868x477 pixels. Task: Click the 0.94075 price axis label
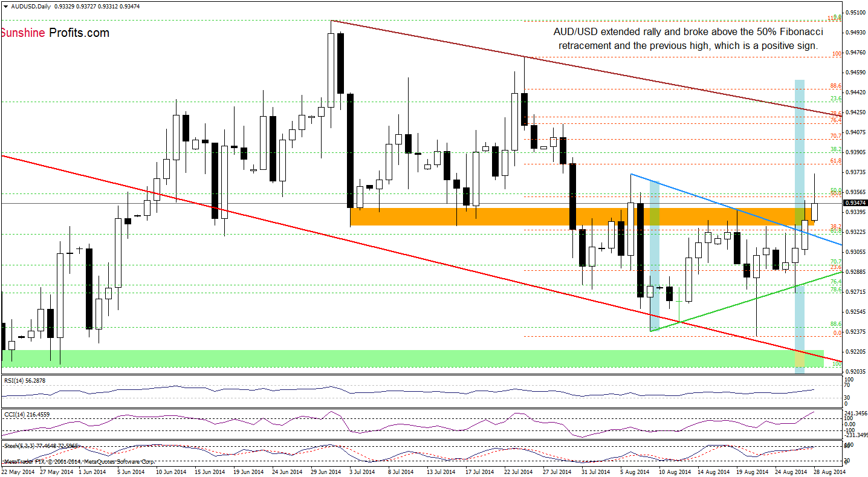point(857,132)
